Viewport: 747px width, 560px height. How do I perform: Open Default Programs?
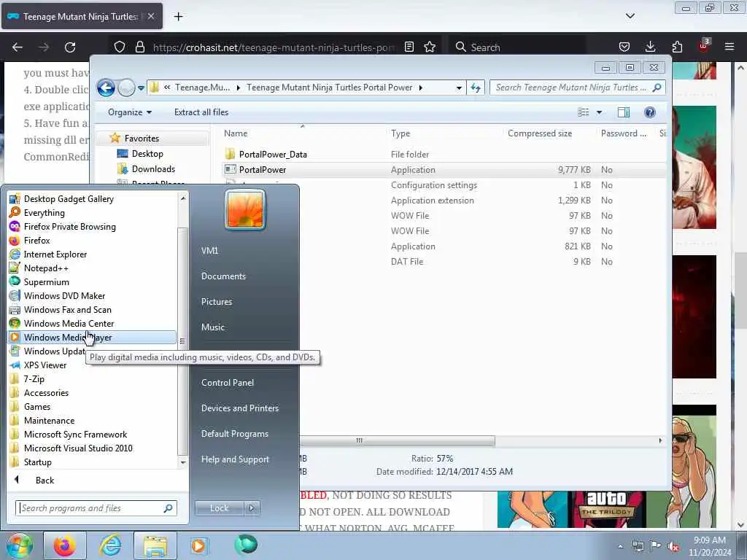234,434
